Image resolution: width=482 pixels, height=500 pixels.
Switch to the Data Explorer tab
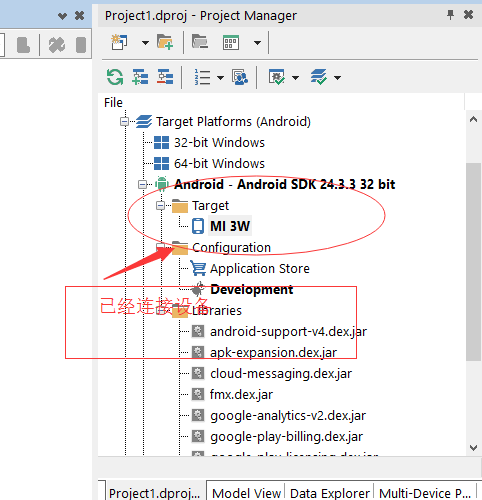point(330,493)
